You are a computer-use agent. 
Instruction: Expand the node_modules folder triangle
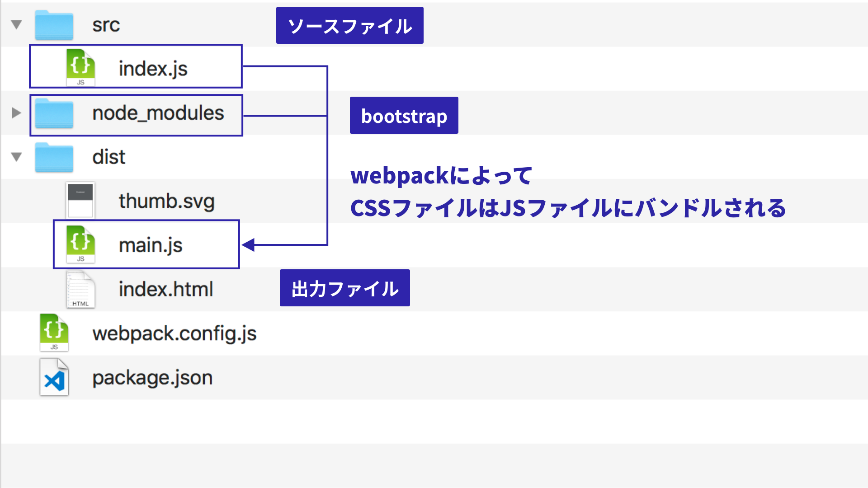coord(16,113)
